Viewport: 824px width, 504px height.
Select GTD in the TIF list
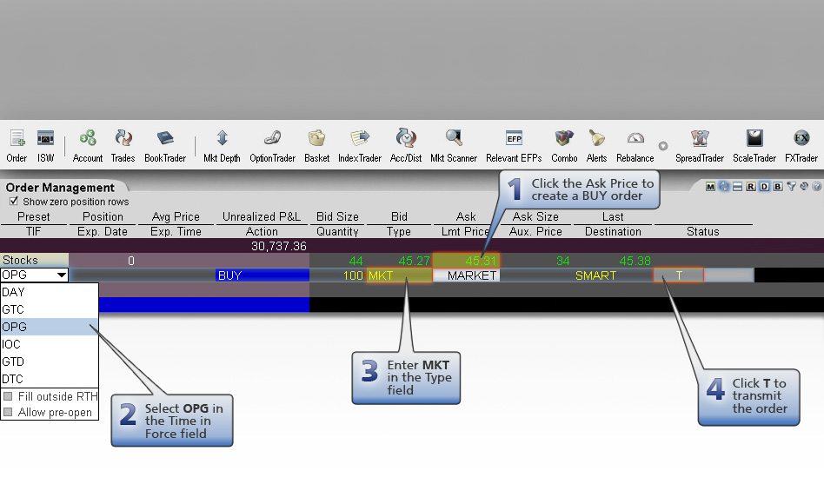50,361
